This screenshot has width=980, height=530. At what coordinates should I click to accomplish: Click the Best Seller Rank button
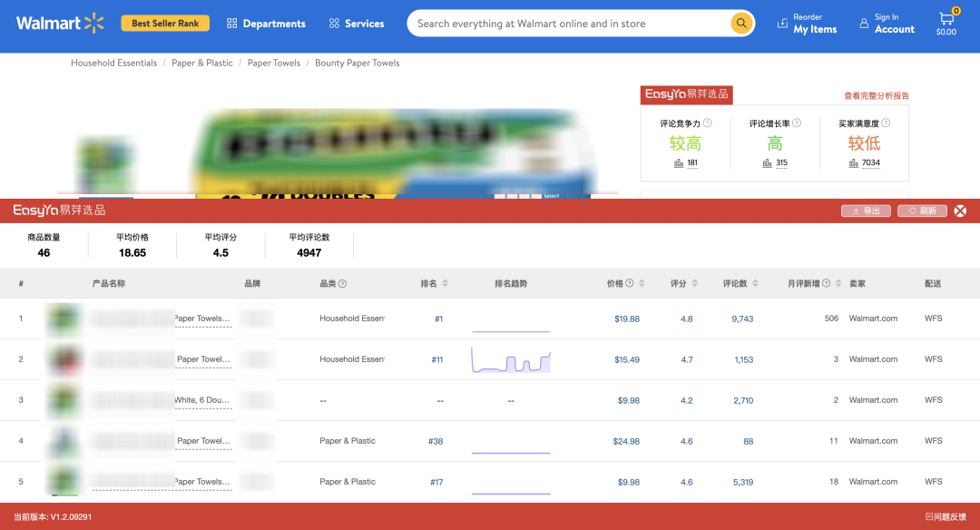point(165,23)
